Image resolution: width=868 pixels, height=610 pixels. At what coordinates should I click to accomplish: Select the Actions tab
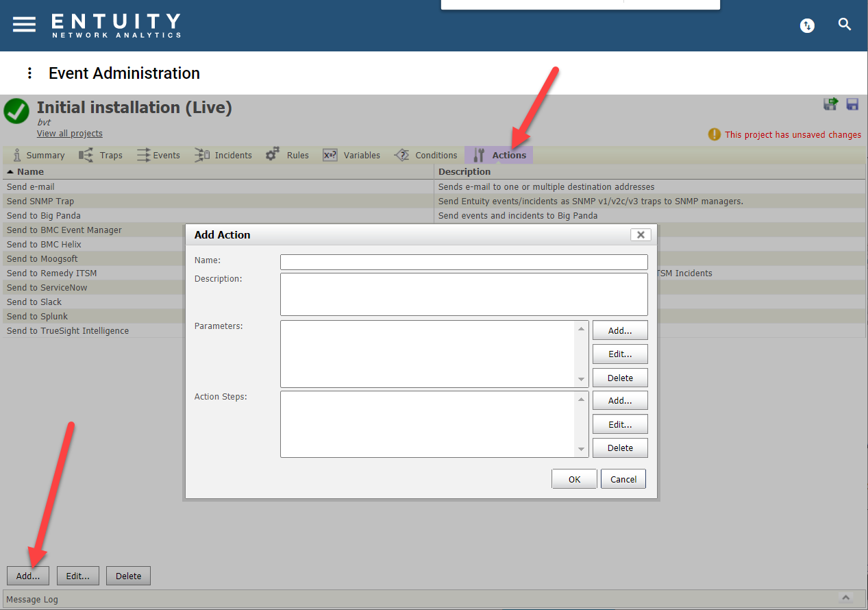(x=499, y=156)
